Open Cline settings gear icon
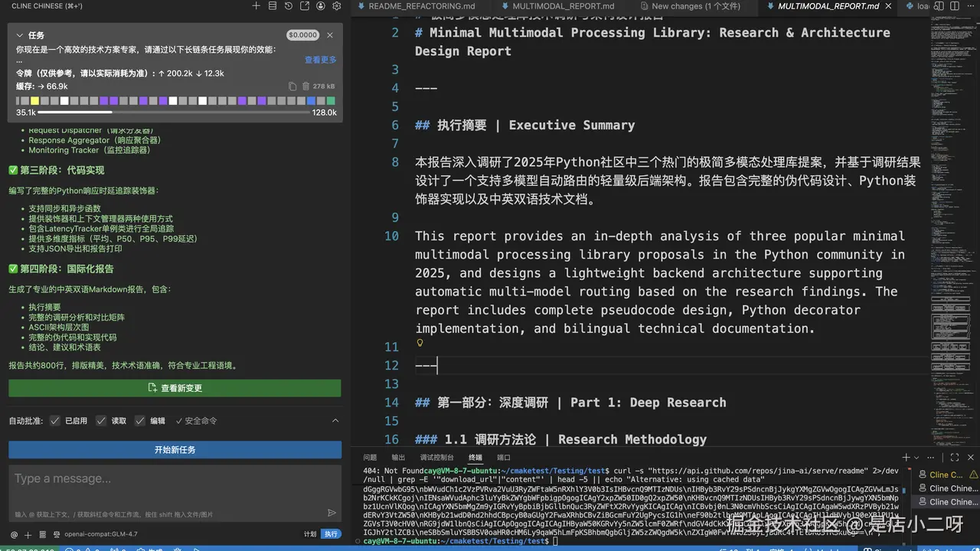 click(x=336, y=5)
